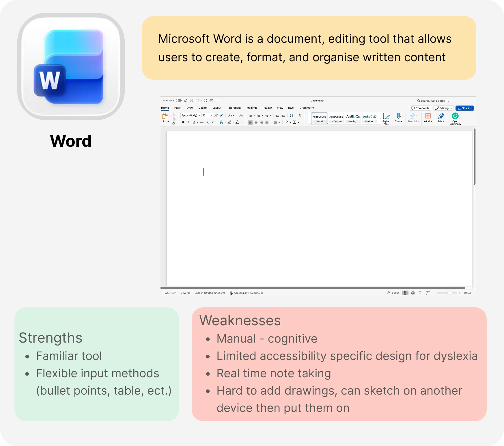Screen dimensions: 504x446
Task: Click the zoom slider in the status bar
Action: pyautogui.click(x=447, y=293)
